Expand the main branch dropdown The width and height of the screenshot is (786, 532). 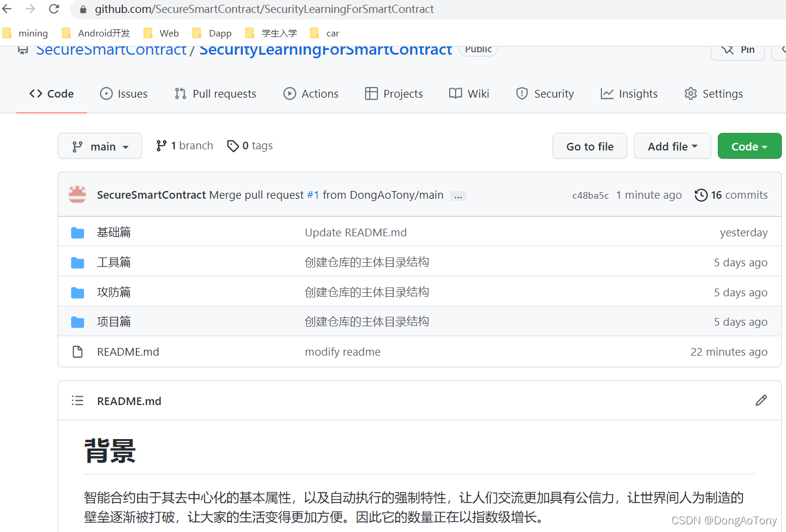click(100, 146)
